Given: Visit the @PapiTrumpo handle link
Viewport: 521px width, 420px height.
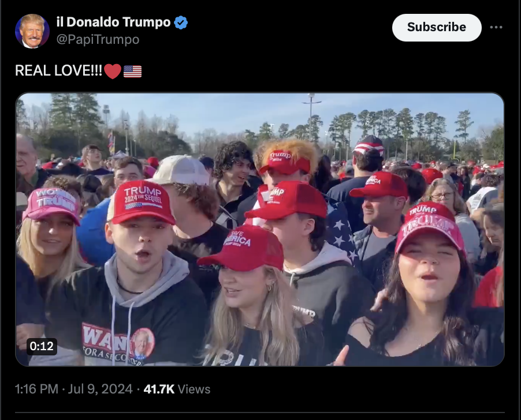Looking at the screenshot, I should pos(98,39).
